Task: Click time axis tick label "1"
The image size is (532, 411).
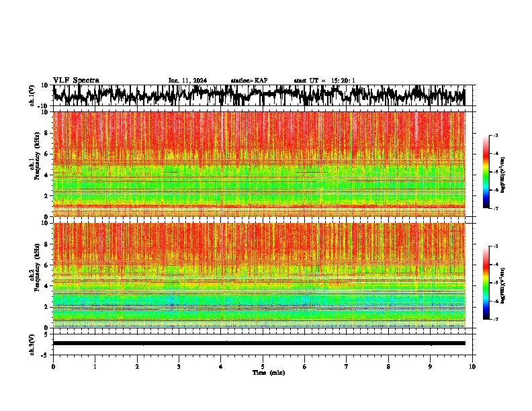Action: [95, 367]
